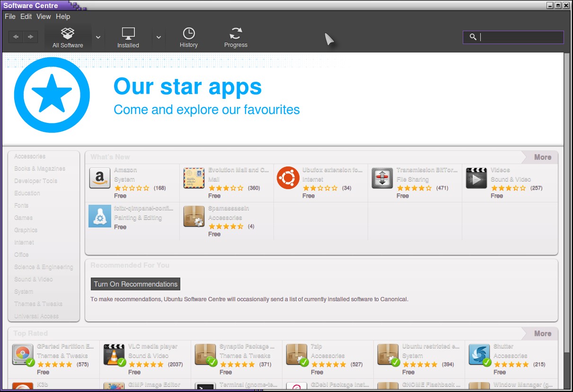Viewport: 573px width, 392px height.
Task: Click the Ubufox extension Ubuntu icon
Action: 288,178
